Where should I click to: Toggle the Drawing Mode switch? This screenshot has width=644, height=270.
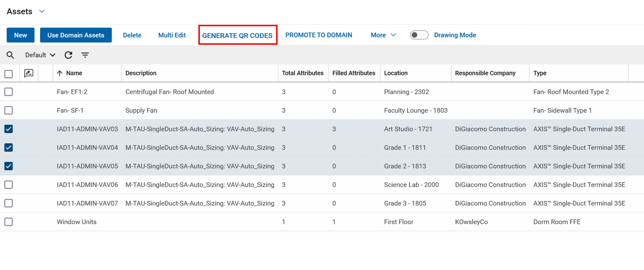[x=419, y=35]
